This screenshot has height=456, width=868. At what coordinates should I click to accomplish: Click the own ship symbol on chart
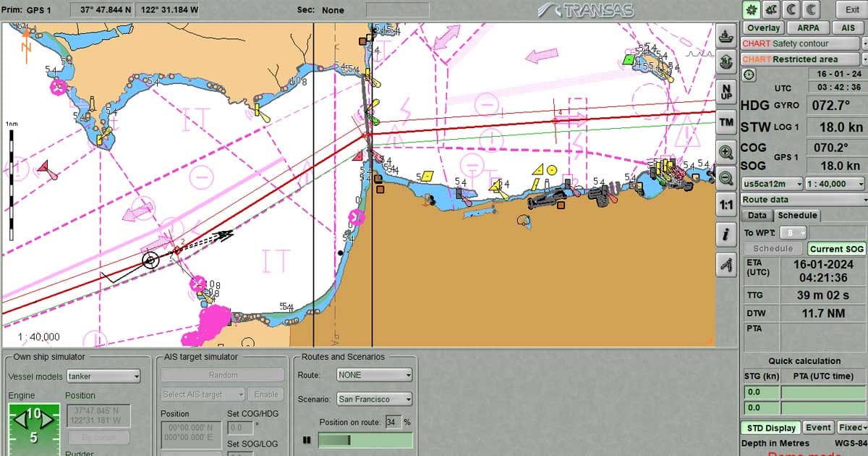pos(150,259)
